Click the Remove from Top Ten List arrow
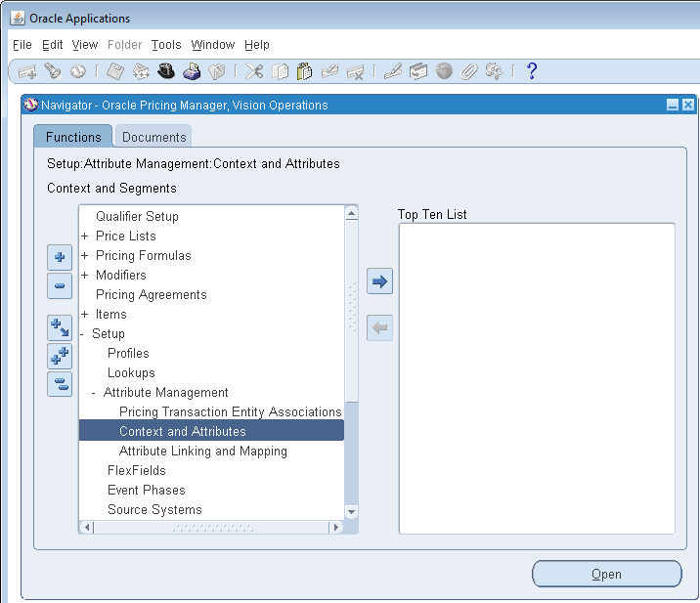 click(380, 328)
